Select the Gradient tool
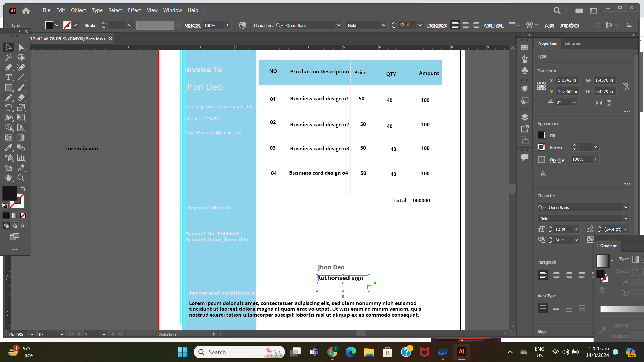The width and height of the screenshot is (644, 362). coord(21,138)
